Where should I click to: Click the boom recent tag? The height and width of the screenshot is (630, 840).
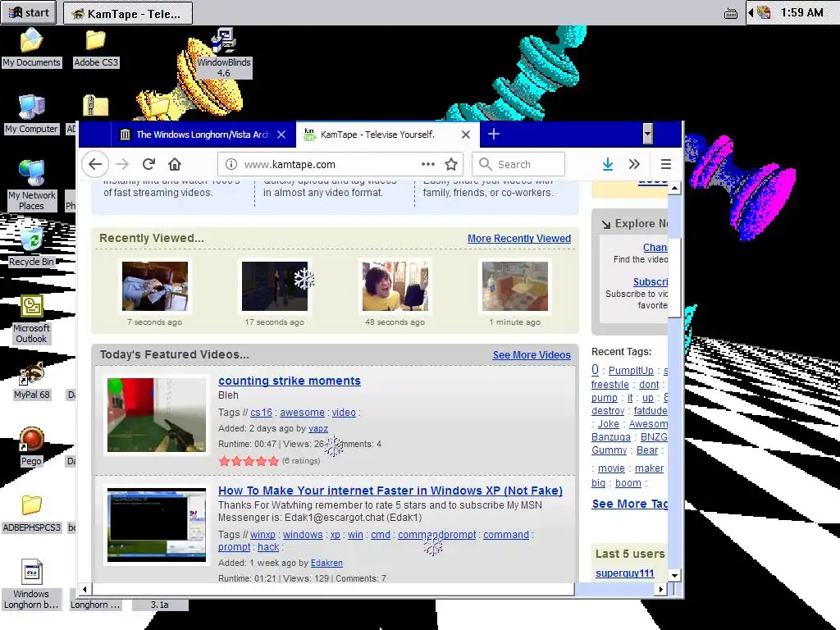click(x=628, y=483)
